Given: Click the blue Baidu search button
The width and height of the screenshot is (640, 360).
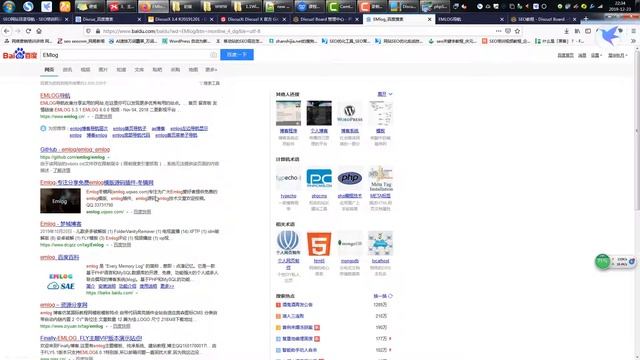Looking at the screenshot, I should (x=237, y=55).
